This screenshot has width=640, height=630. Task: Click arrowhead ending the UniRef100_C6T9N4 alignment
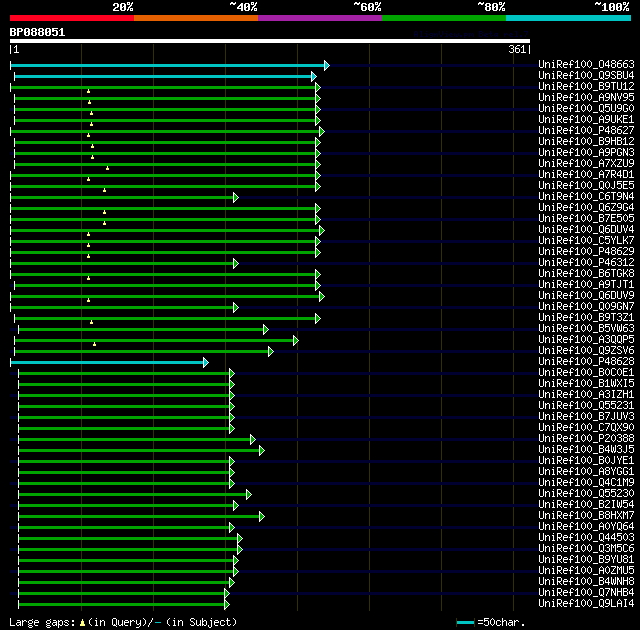click(x=236, y=197)
